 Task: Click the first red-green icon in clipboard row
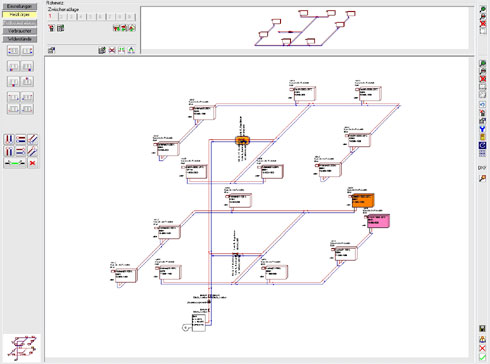(x=116, y=28)
